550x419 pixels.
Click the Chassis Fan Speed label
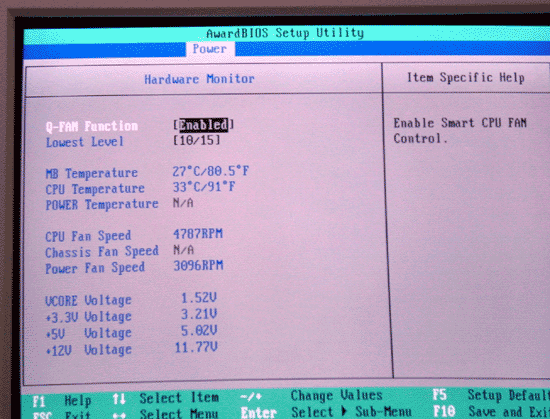point(102,252)
